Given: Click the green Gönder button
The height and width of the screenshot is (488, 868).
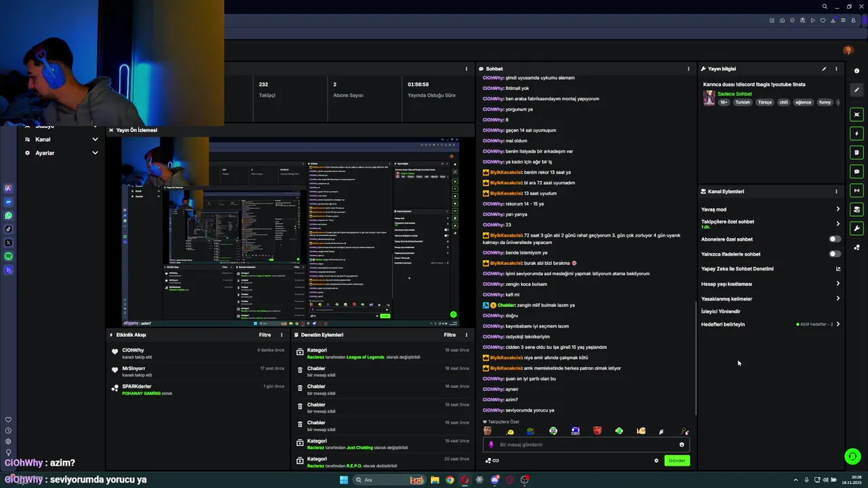Looking at the screenshot, I should point(677,460).
